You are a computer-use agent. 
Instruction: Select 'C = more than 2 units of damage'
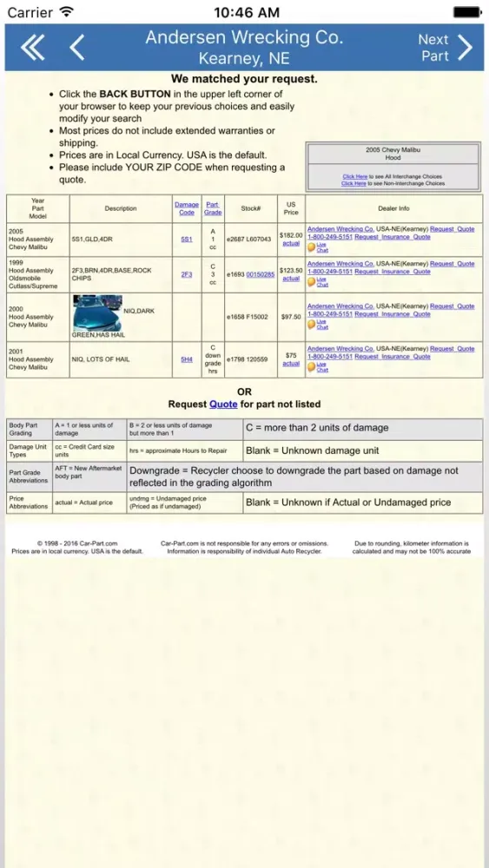coord(317,428)
